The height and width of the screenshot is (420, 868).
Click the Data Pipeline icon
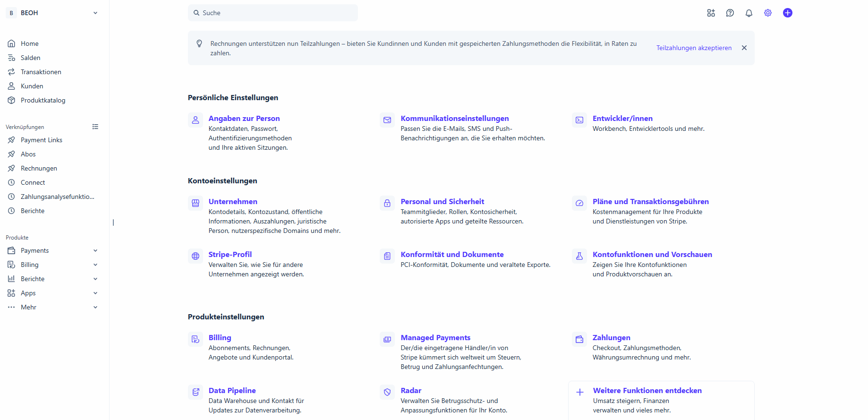(196, 392)
